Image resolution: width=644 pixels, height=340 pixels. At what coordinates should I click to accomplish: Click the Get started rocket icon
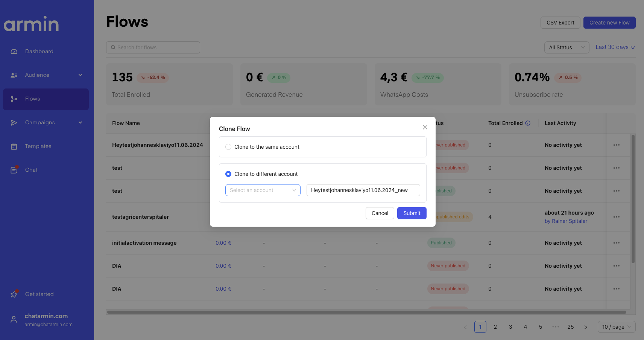point(14,294)
